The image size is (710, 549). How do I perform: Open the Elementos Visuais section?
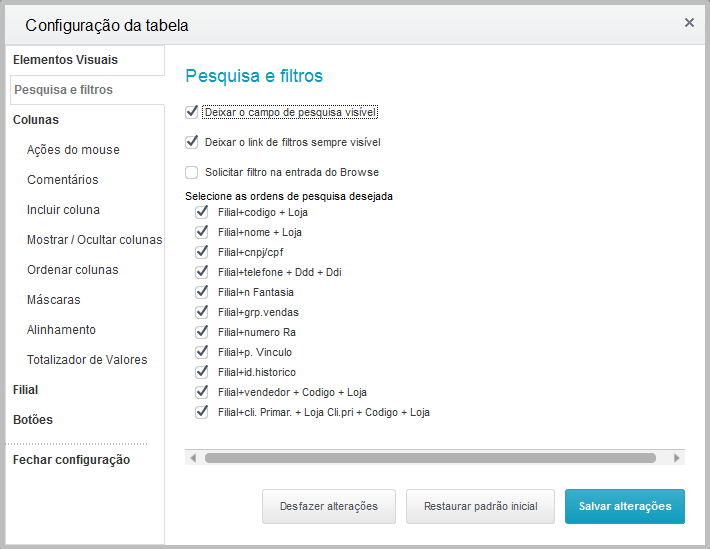pos(65,60)
